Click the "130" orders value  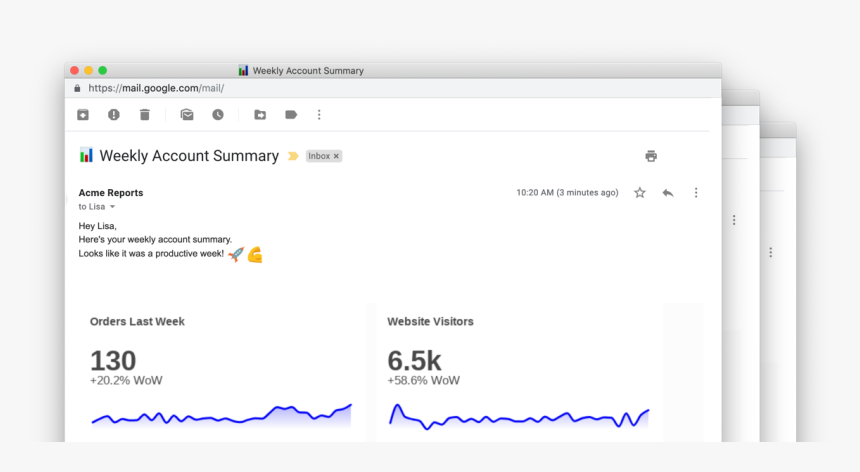click(x=113, y=361)
